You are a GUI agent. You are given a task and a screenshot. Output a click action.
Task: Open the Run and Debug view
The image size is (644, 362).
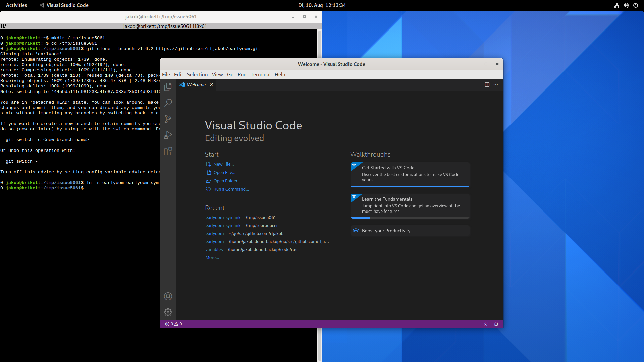[168, 135]
